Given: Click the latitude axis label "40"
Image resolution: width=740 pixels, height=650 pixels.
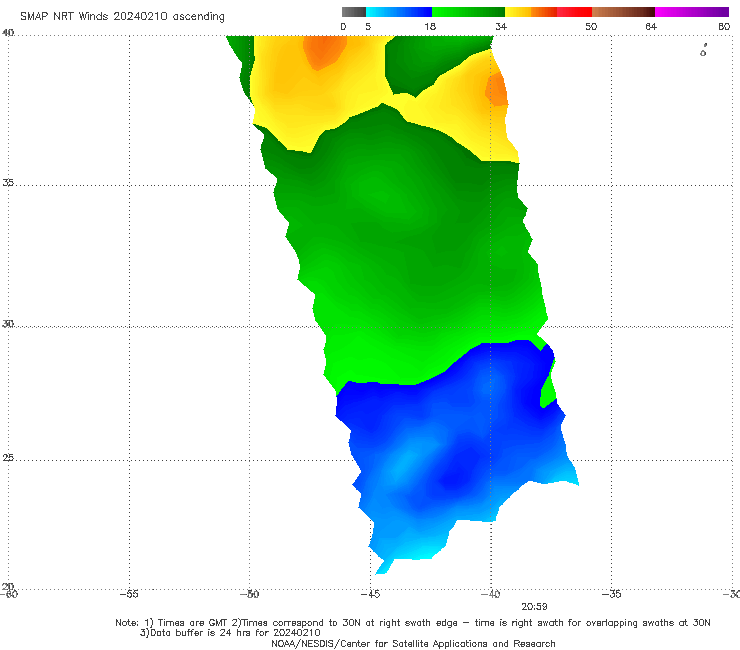Looking at the screenshot, I should pyautogui.click(x=8, y=32).
